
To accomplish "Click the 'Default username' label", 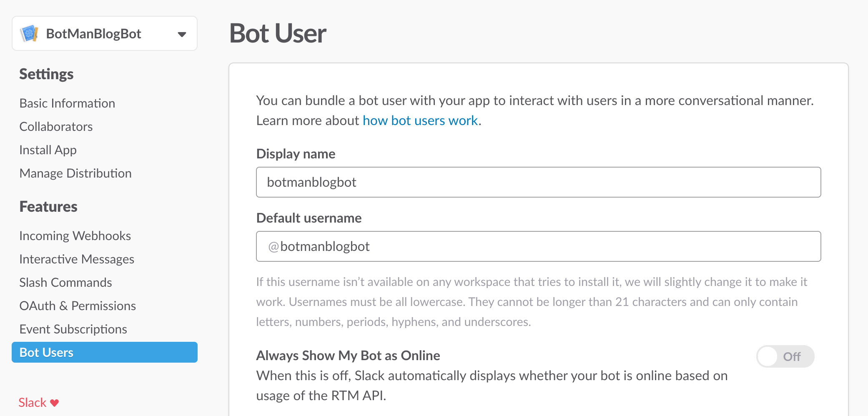I will [309, 218].
